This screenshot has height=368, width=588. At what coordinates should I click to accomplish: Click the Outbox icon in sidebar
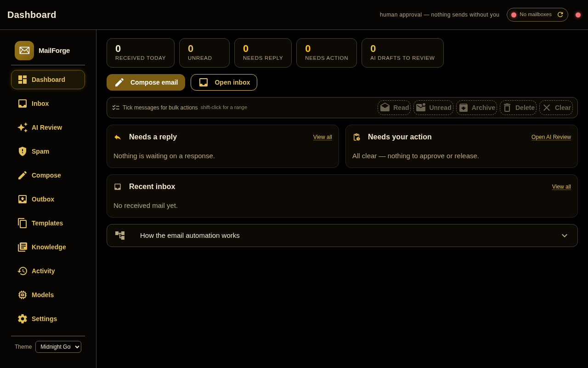[x=23, y=199]
